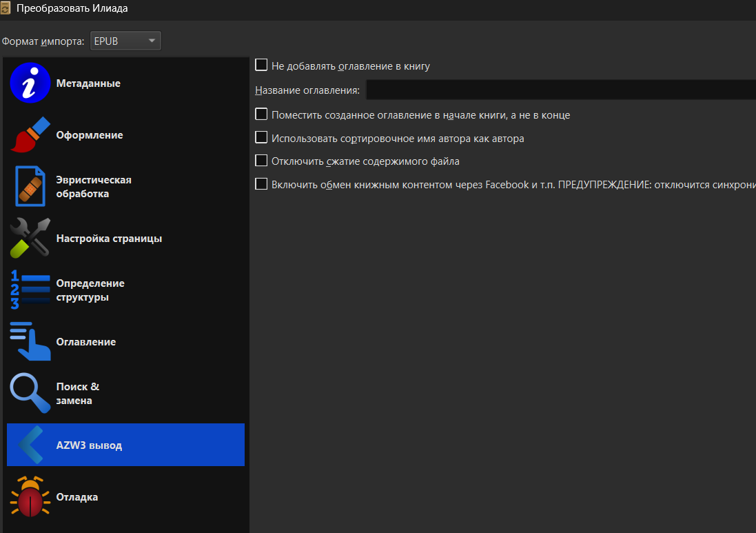Toggle 'Поместить созданное оглавление в начале книги'
This screenshot has height=533, width=756.
(x=261, y=114)
